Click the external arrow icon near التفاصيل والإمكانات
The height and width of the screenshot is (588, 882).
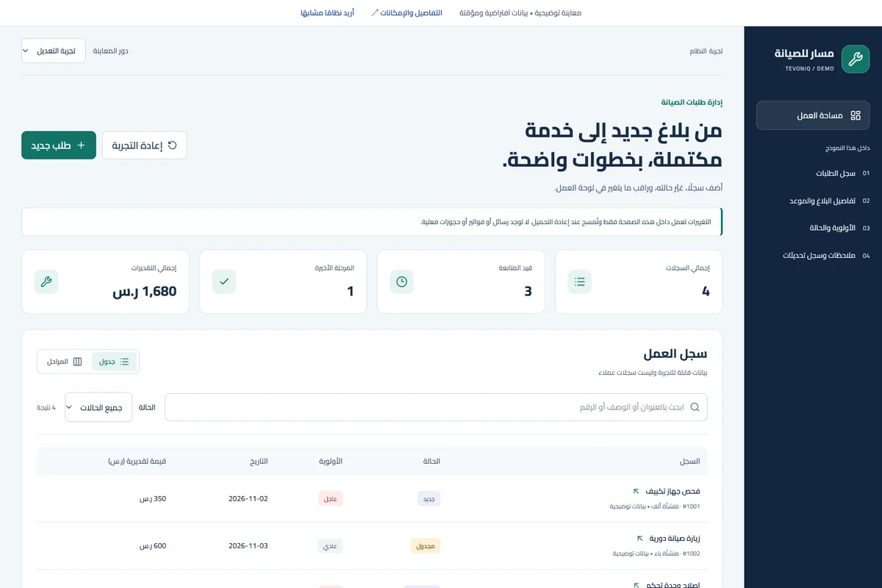click(x=375, y=12)
